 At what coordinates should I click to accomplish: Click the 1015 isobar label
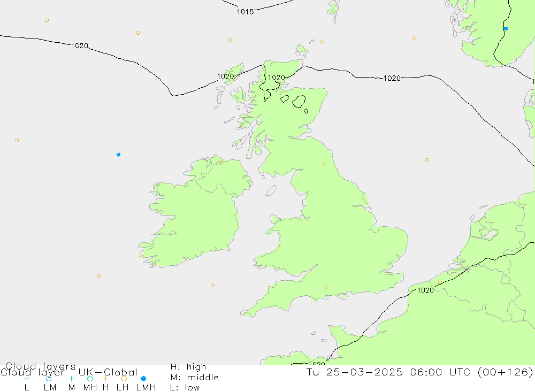(x=246, y=12)
